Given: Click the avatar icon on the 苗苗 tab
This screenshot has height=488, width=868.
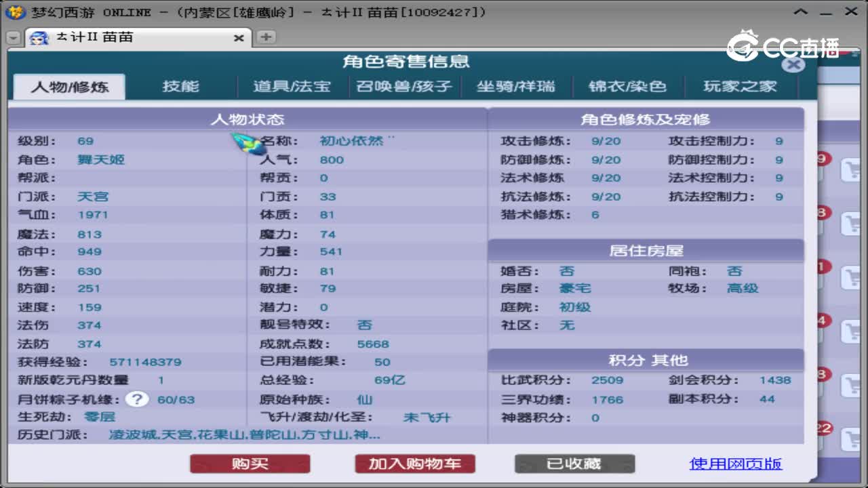Looking at the screenshot, I should (x=39, y=37).
